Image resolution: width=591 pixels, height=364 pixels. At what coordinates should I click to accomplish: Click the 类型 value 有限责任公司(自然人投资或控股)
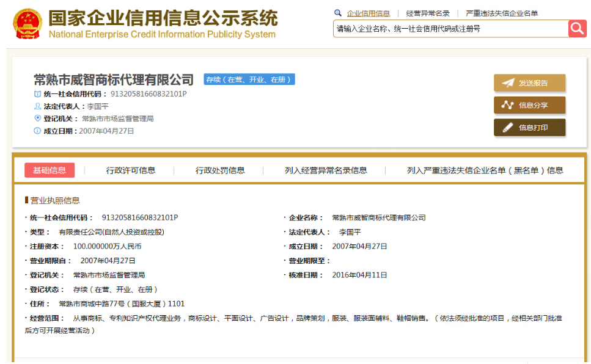[x=112, y=232]
